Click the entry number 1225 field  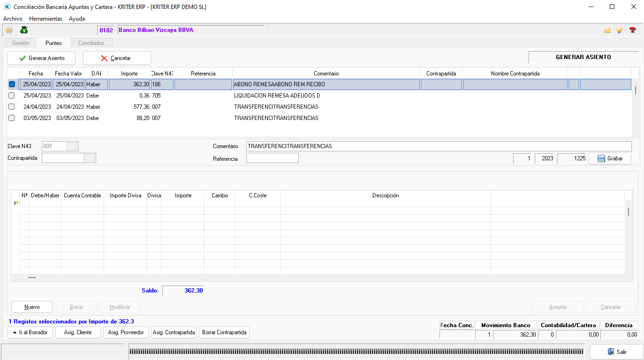(x=572, y=158)
